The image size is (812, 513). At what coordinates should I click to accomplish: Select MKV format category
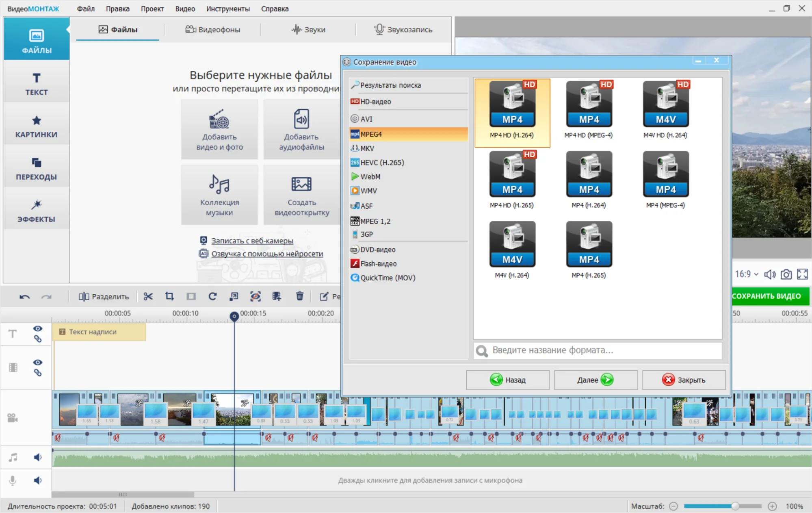[409, 148]
